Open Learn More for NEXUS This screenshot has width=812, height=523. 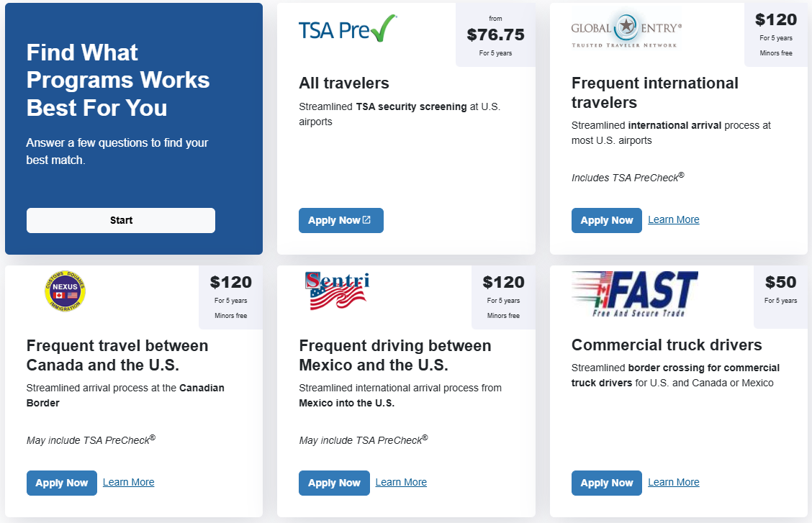[128, 482]
